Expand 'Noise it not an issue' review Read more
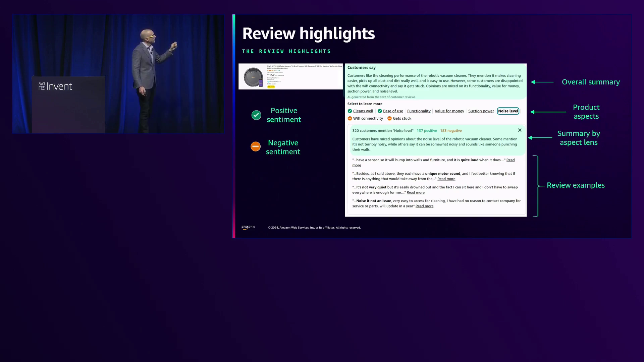 (424, 206)
